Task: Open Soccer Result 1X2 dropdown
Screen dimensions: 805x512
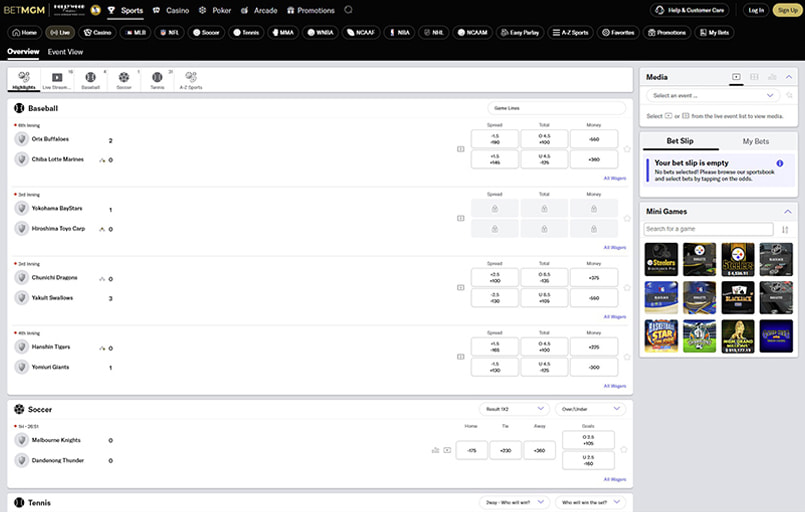Action: (515, 409)
